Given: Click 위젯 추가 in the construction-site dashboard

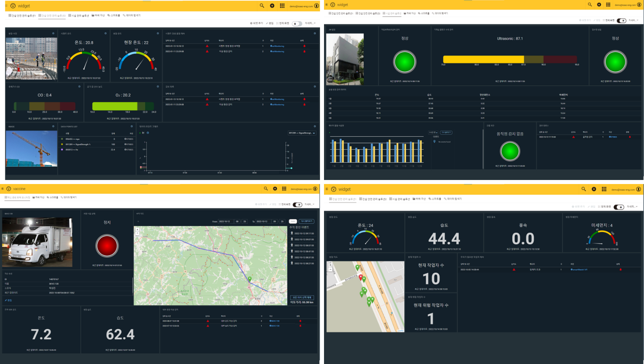Looking at the screenshot, I should 256,23.
